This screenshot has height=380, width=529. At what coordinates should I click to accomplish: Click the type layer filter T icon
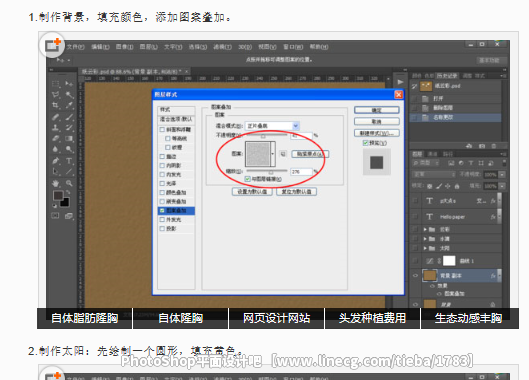471,163
